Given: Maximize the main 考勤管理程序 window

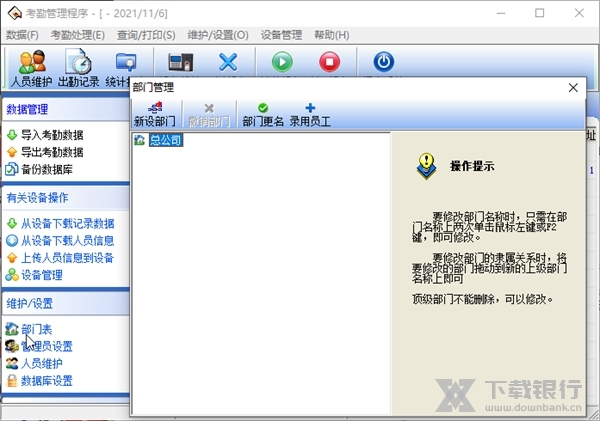Looking at the screenshot, I should [540, 13].
